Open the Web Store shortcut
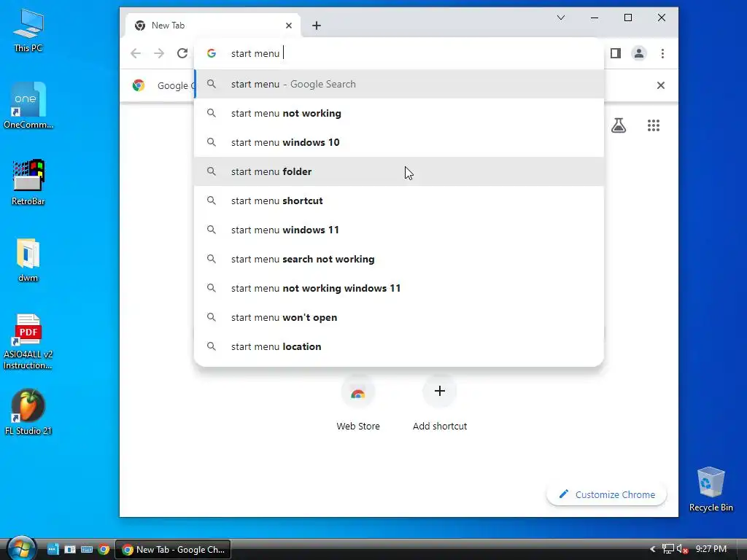 [357, 403]
